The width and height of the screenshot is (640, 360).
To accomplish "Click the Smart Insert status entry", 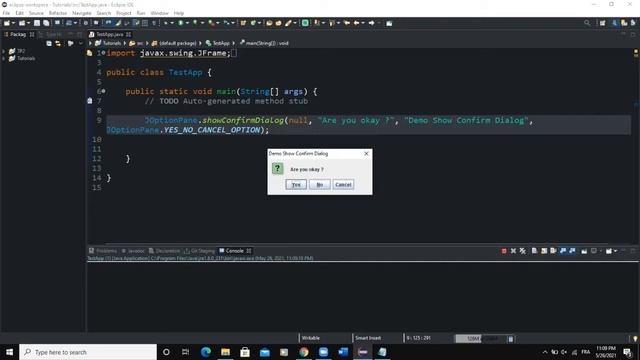I will (368, 338).
